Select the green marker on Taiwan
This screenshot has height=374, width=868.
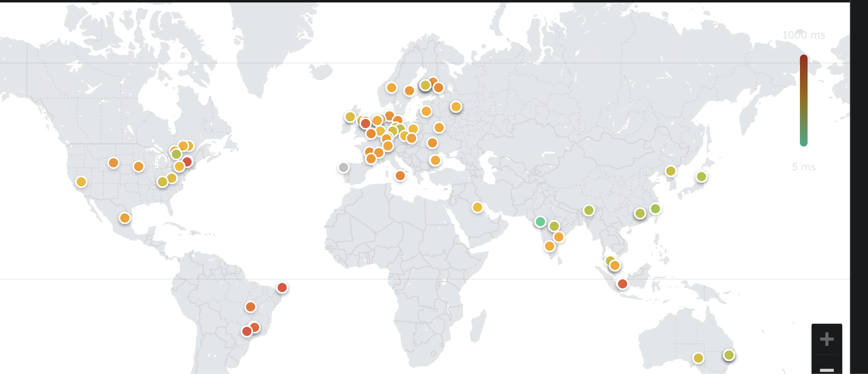(x=655, y=209)
